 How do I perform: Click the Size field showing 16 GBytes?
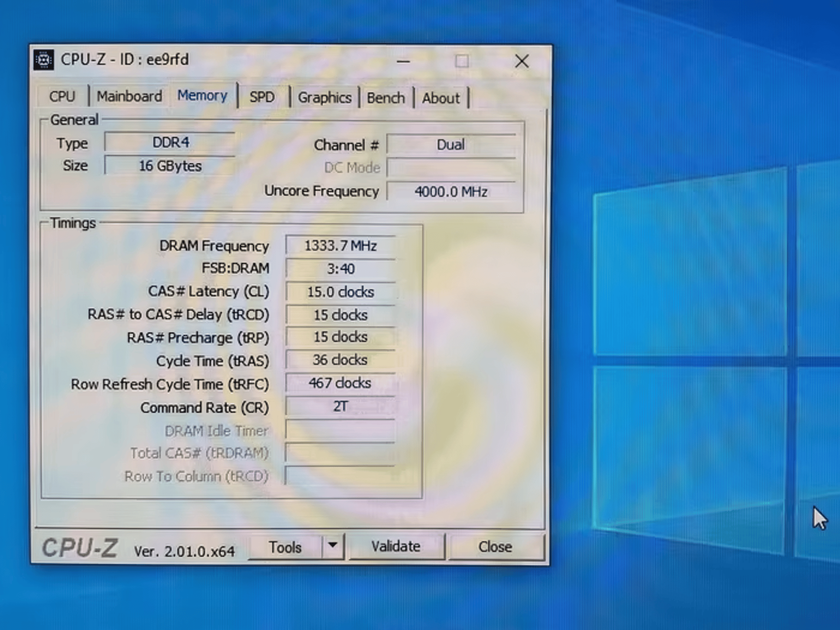[x=170, y=166]
